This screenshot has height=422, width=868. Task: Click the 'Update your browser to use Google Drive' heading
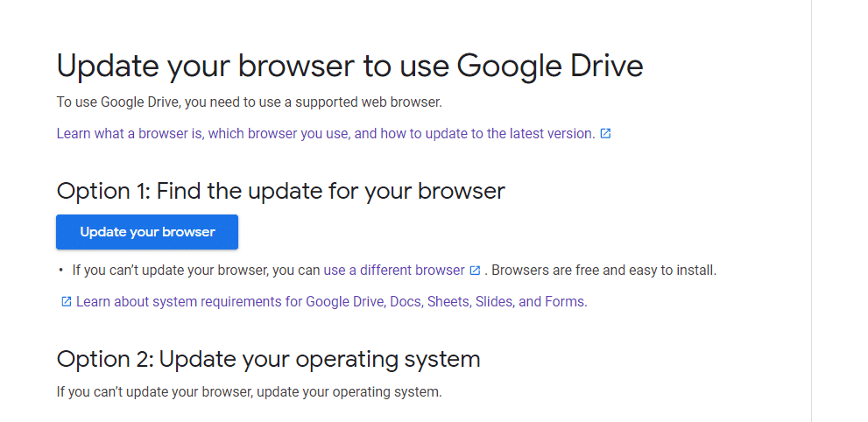point(349,66)
